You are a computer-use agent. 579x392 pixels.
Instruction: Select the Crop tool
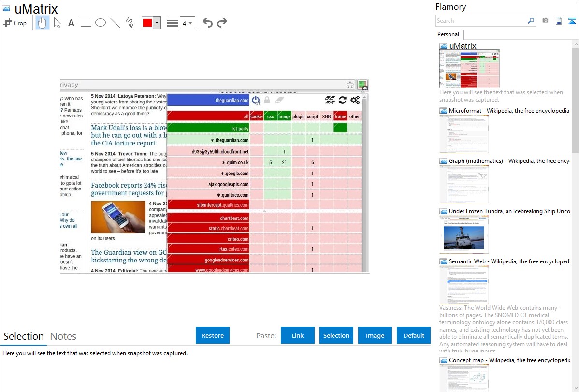tap(15, 23)
